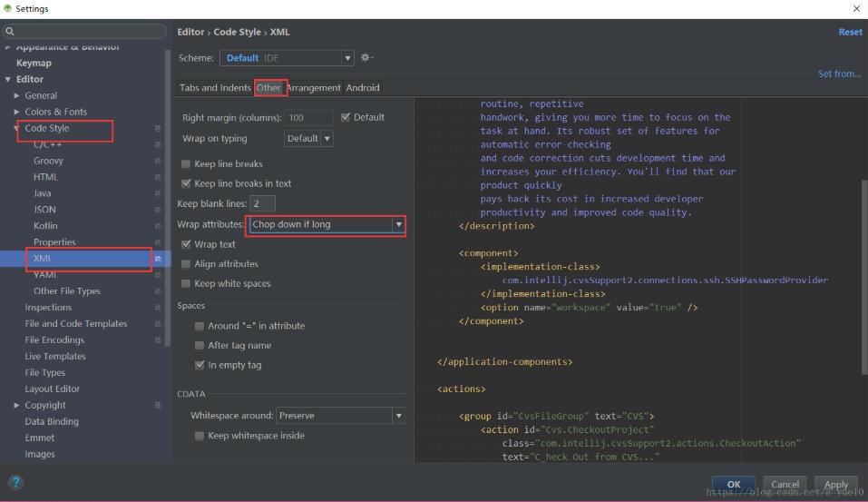Click the project-level icon beside Code Style
This screenshot has height=502, width=868.
pos(158,128)
